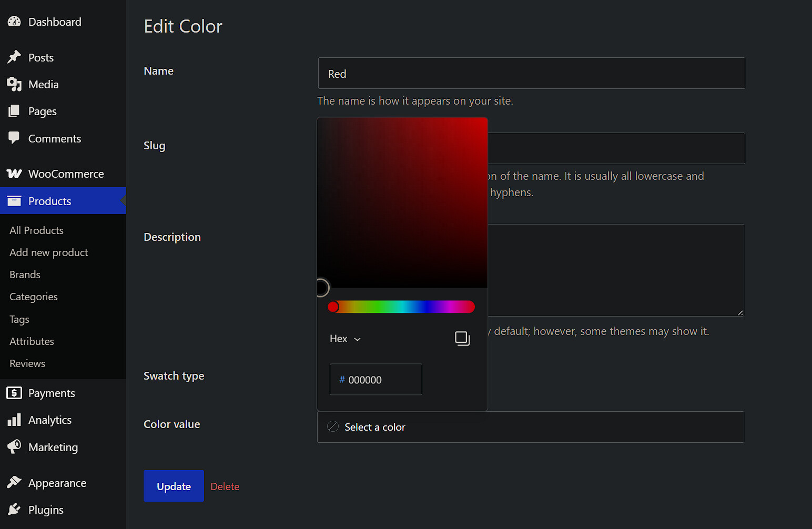The height and width of the screenshot is (529, 812).
Task: Go to Pages in the sidebar
Action: [x=63, y=111]
